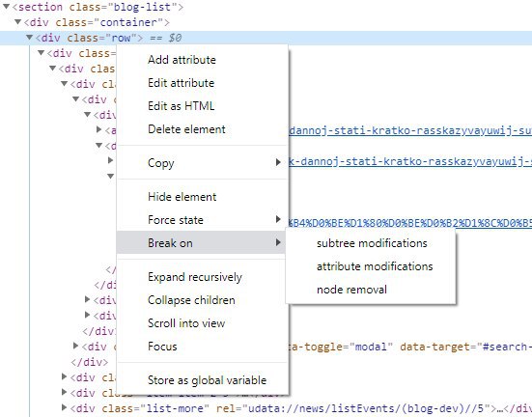Select the div class list-more line
The image size is (532, 417).
[301, 408]
